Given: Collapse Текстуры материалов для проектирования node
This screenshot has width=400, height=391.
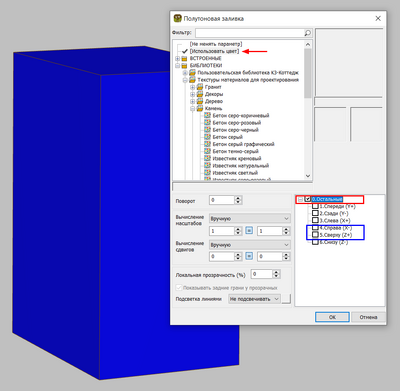Looking at the screenshot, I should coord(185,80).
